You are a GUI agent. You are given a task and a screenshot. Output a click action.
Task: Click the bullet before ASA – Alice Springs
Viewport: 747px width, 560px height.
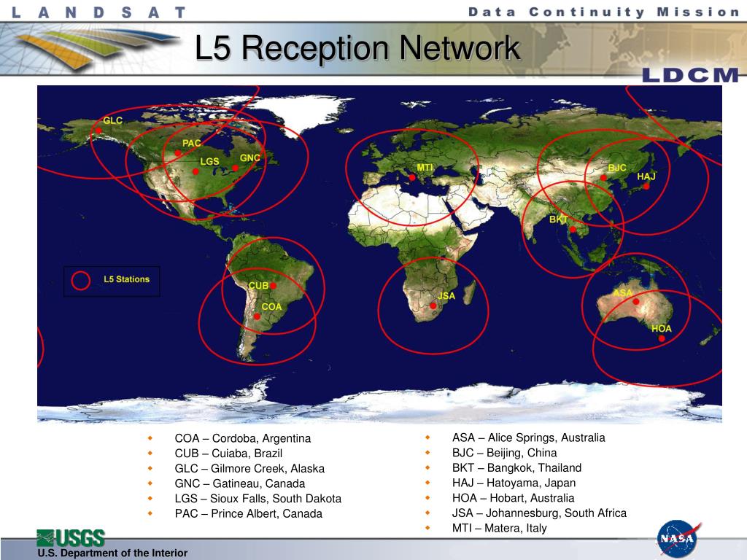point(427,437)
